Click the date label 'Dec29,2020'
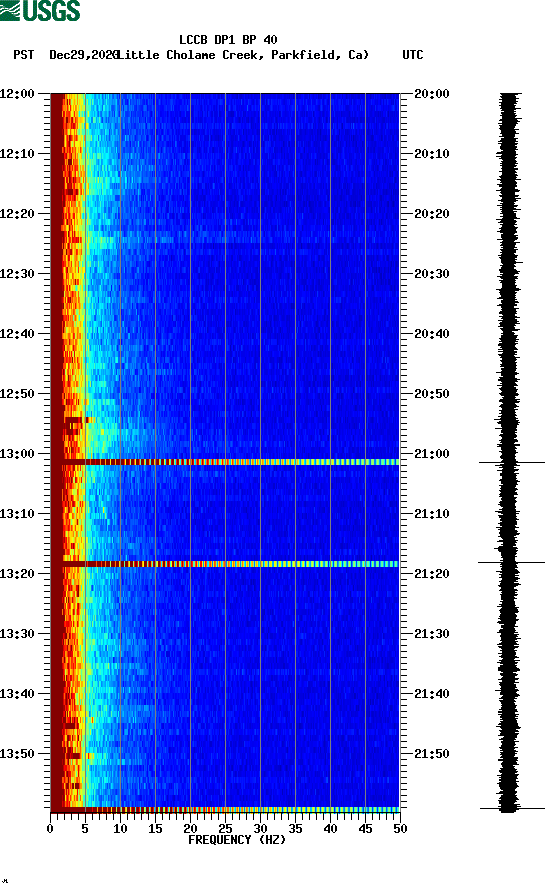The height and width of the screenshot is (892, 552). (83, 55)
